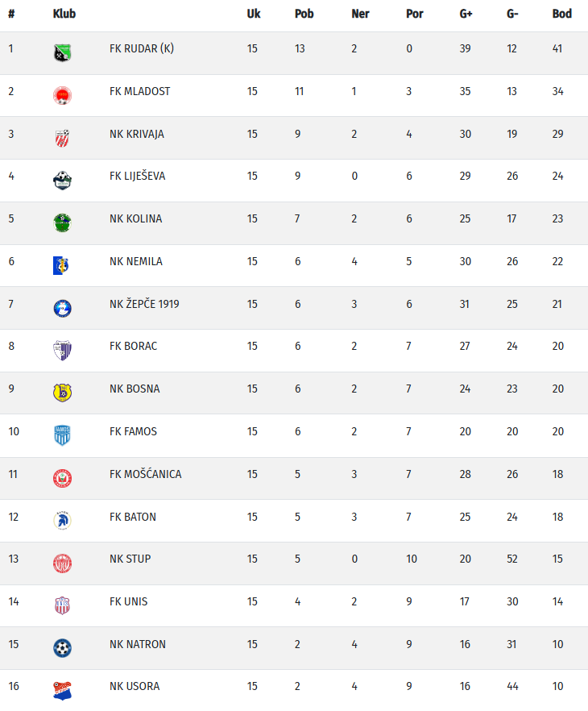Click the NK Natron club crest
The height and width of the screenshot is (711, 588).
[62, 648]
